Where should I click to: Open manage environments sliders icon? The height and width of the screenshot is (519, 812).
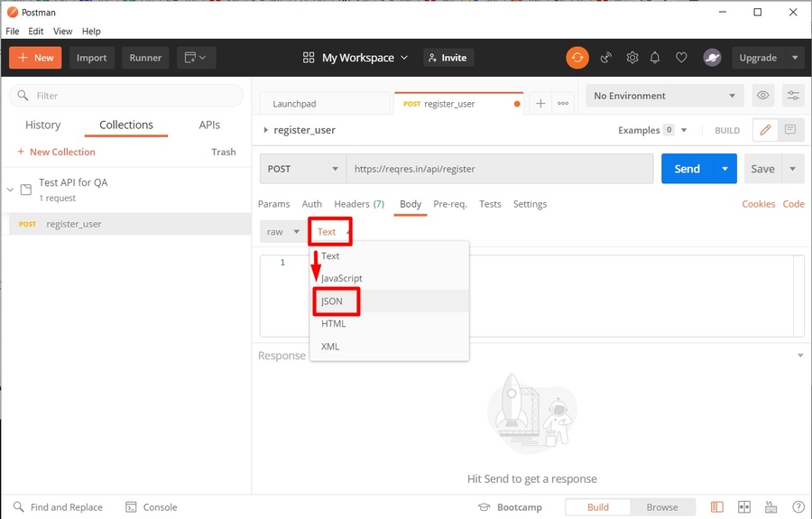(x=793, y=96)
